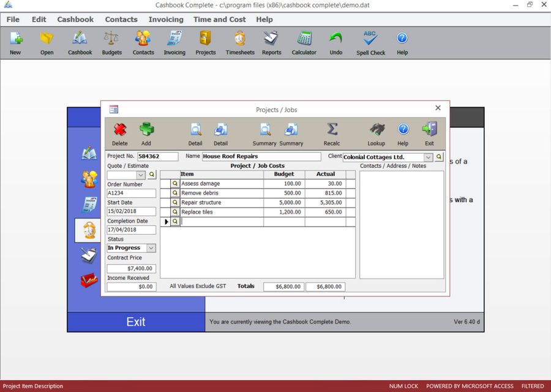Click the Lookup binoculars icon
This screenshot has height=392, width=551.
(377, 129)
